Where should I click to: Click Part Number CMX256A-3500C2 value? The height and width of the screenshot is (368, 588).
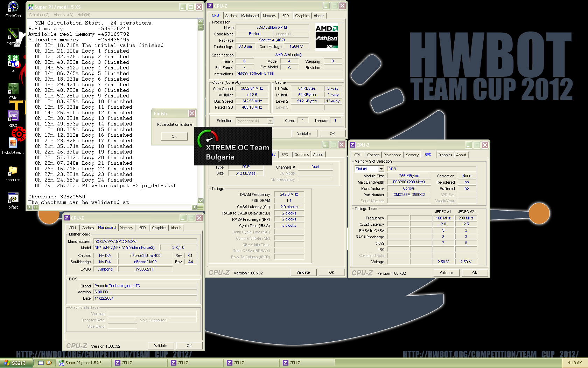tap(409, 195)
